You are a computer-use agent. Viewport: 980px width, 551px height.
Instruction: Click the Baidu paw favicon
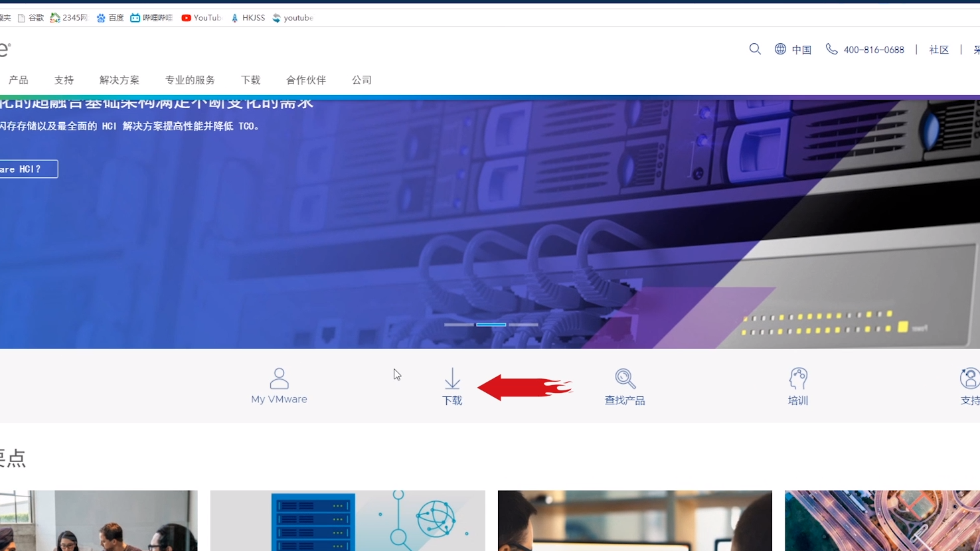[x=101, y=18]
